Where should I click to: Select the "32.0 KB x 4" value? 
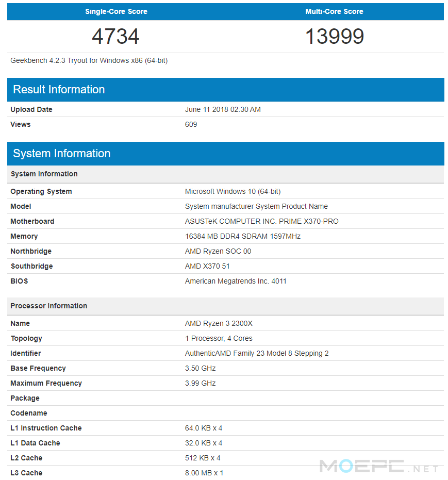point(204,443)
